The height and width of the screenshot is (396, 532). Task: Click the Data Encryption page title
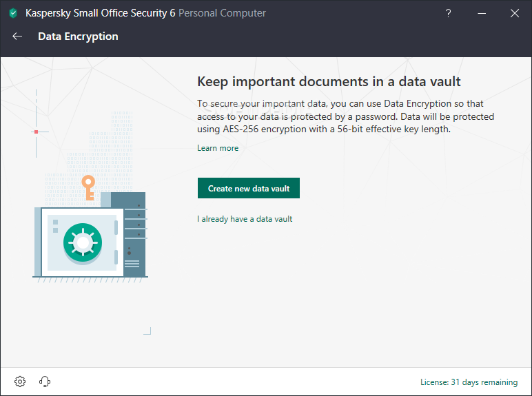tap(78, 37)
